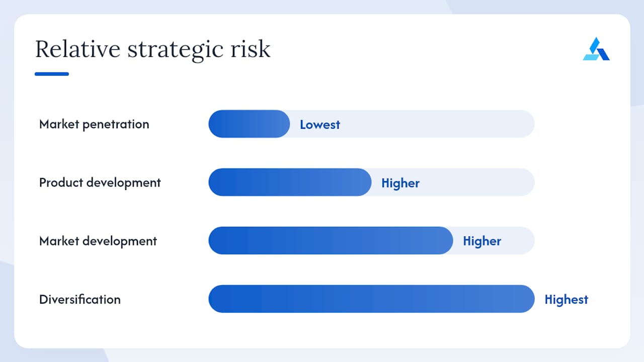Click the Market penetration filled bar
The width and height of the screenshot is (644, 362).
coord(249,124)
